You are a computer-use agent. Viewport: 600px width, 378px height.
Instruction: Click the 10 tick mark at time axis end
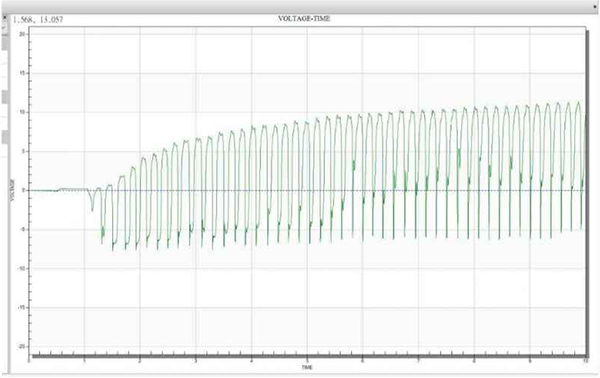tap(585, 361)
